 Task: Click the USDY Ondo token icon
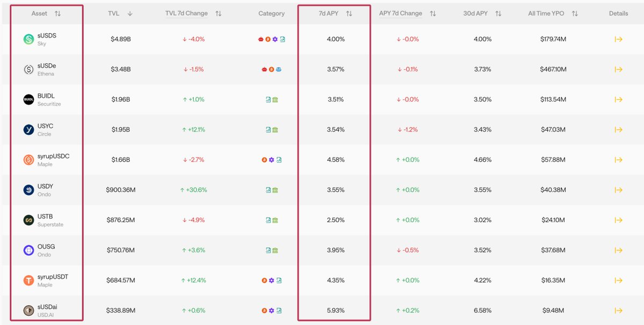(x=28, y=190)
